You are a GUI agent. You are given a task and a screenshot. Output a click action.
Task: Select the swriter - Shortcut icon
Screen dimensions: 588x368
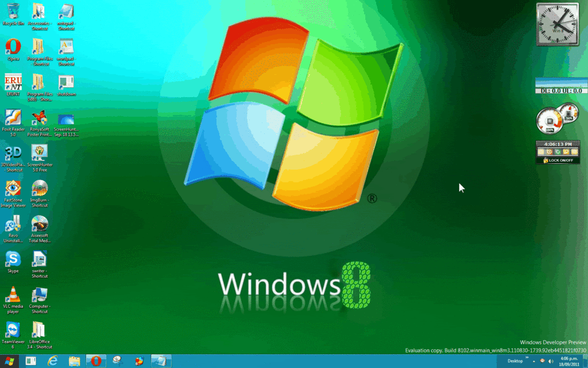click(x=40, y=264)
